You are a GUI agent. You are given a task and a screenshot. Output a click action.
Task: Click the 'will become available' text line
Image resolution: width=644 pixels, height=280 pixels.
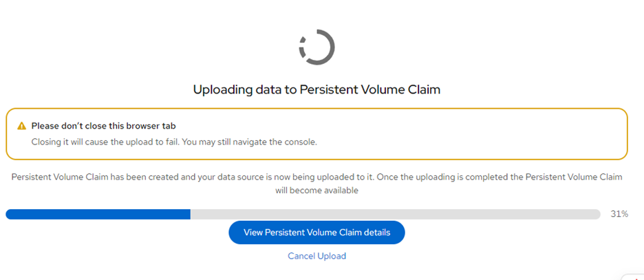click(316, 190)
